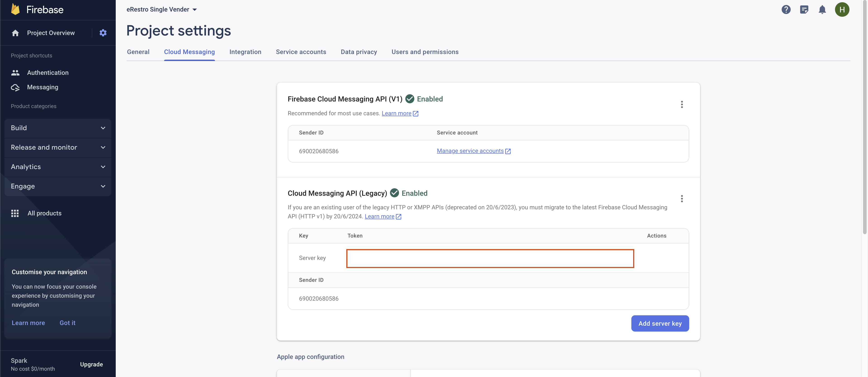Screen dimensions: 868x377
Task: Switch to the Users and permissions tab
Action: tap(425, 52)
